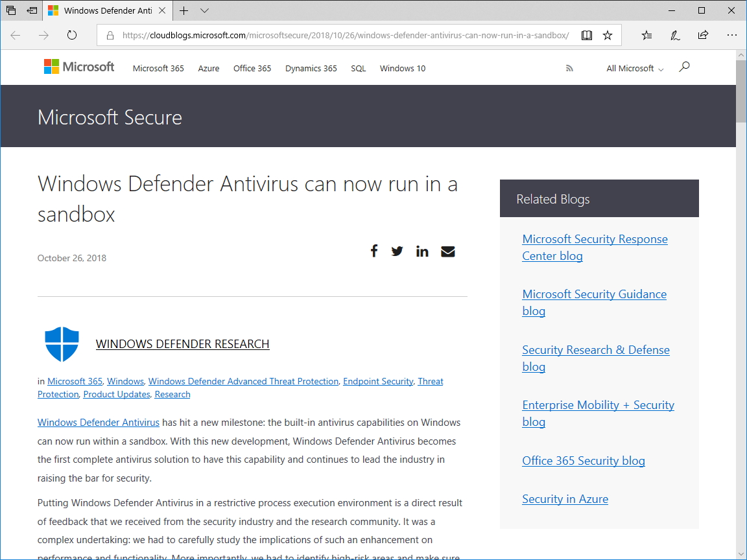Share the article on Twitter

point(397,251)
